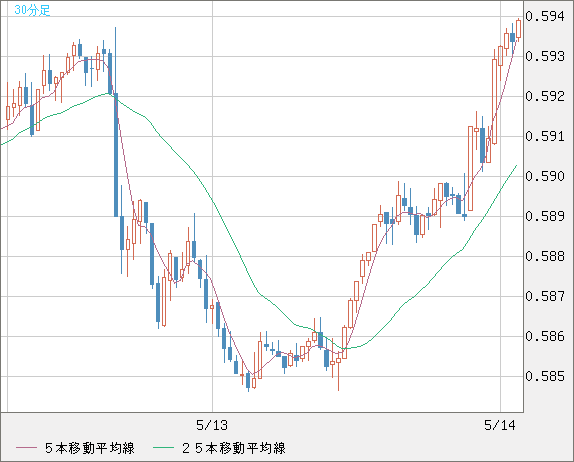Click the 5/13 date label
Screen dimensions: 574x462
click(212, 425)
